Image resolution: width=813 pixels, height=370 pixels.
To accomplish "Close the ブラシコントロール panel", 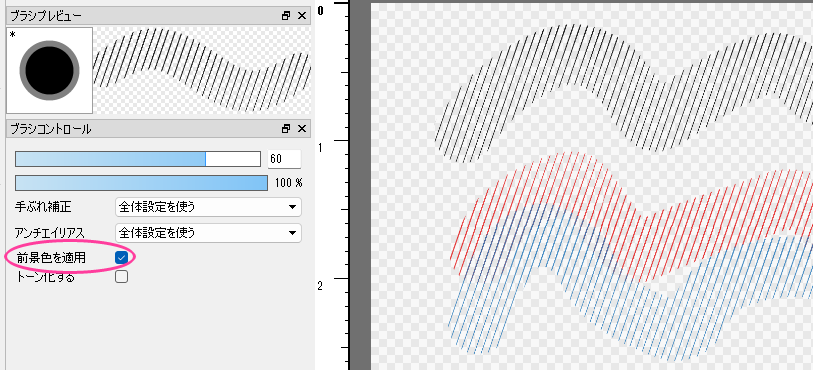I will 302,129.
